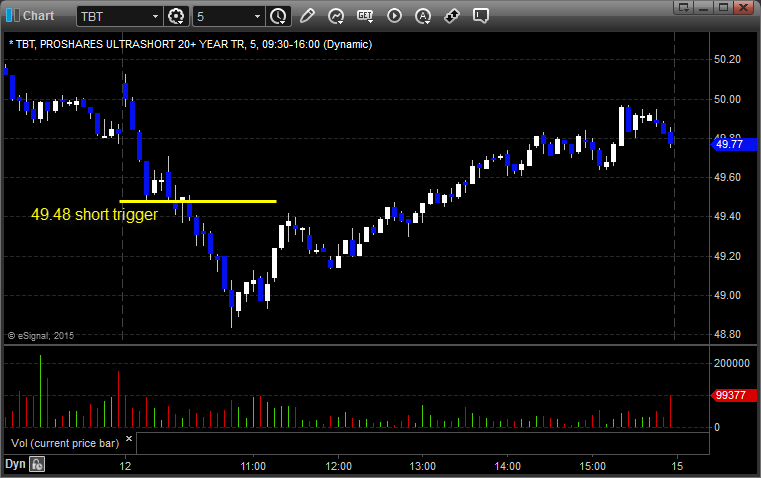The width and height of the screenshot is (761, 478).
Task: Open the studies chart-line menu
Action: click(336, 16)
